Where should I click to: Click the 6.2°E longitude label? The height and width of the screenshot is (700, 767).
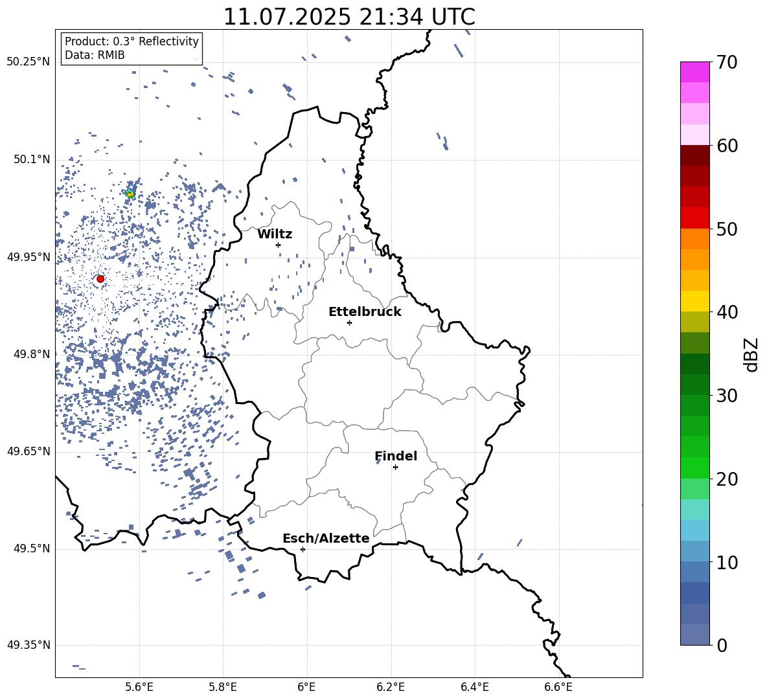[391, 687]
